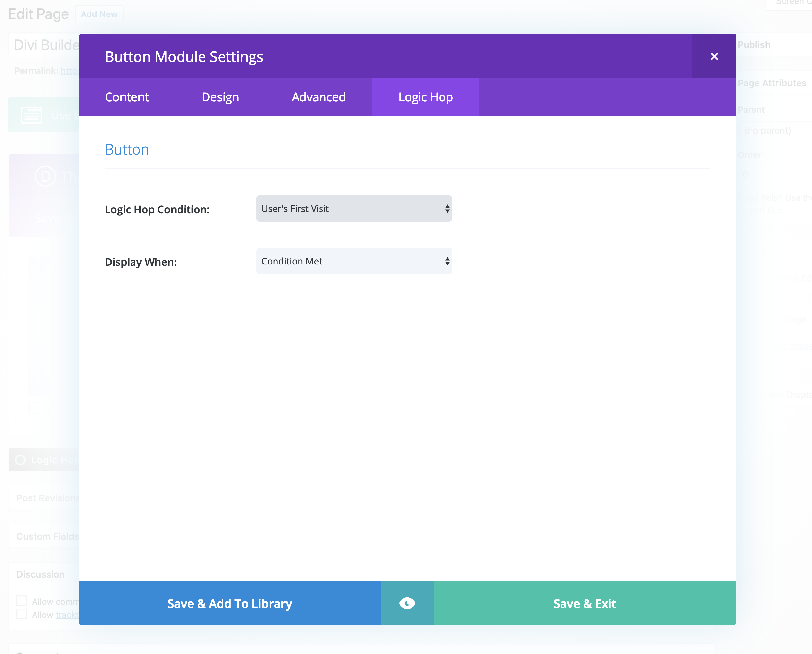The width and height of the screenshot is (812, 654).
Task: Click the Publish panel heading
Action: 754,45
